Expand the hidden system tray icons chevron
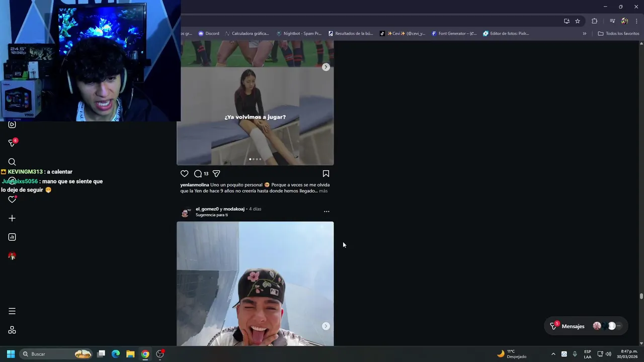The height and width of the screenshot is (362, 644). [553, 354]
